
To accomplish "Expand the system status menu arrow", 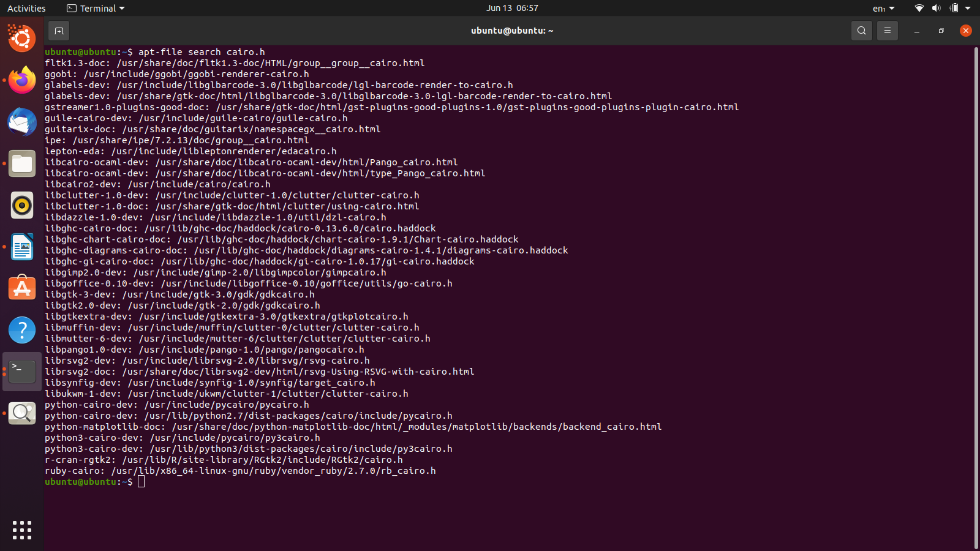I will [x=968, y=9].
